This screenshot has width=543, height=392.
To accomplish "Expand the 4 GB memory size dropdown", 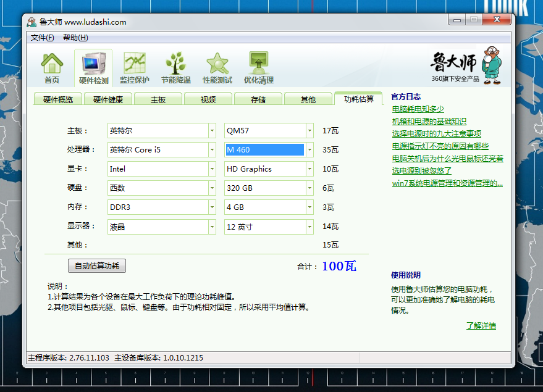I will pos(309,207).
